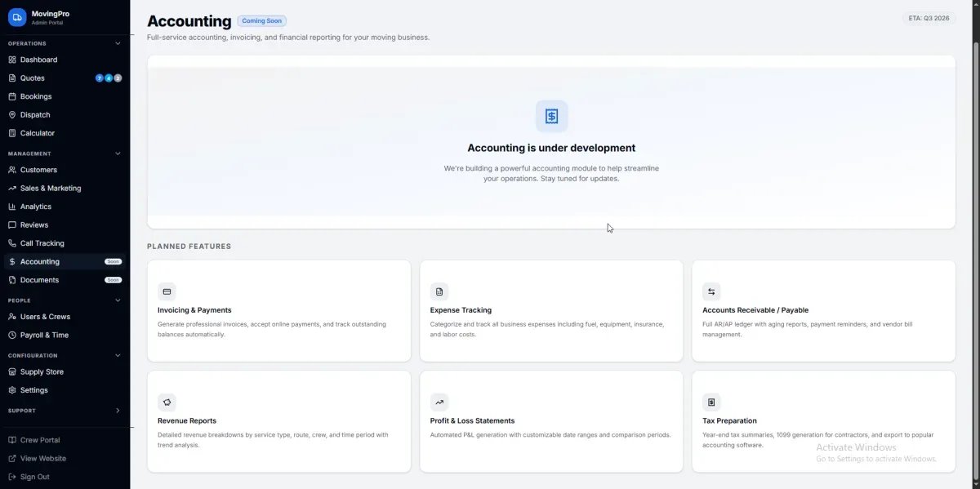Click the Tax Preparation calculator icon

coord(711,402)
